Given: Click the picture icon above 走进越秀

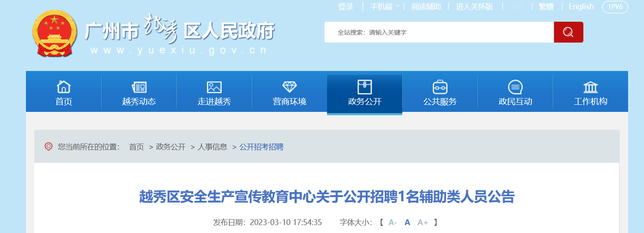Looking at the screenshot, I should (x=214, y=87).
